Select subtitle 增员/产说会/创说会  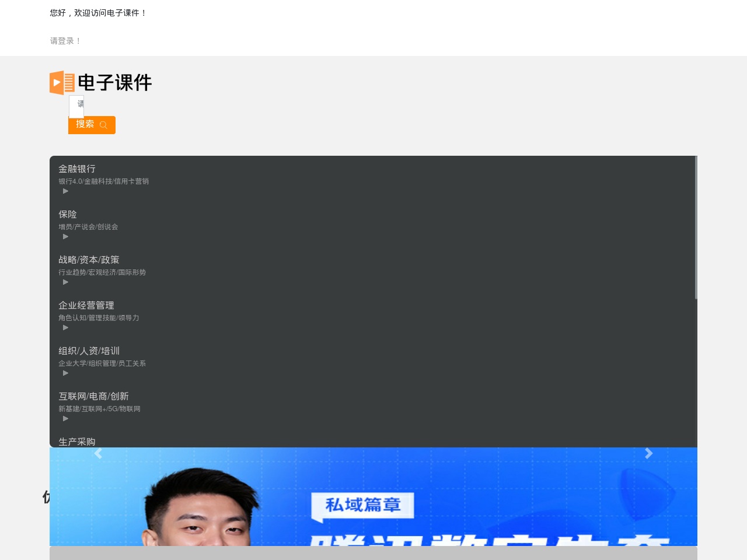click(88, 227)
